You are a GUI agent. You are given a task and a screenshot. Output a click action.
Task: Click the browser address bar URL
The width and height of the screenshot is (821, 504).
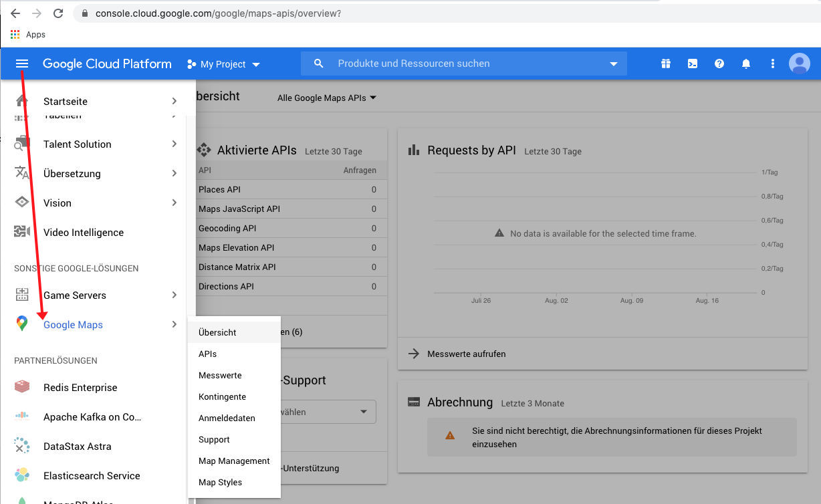[219, 13]
